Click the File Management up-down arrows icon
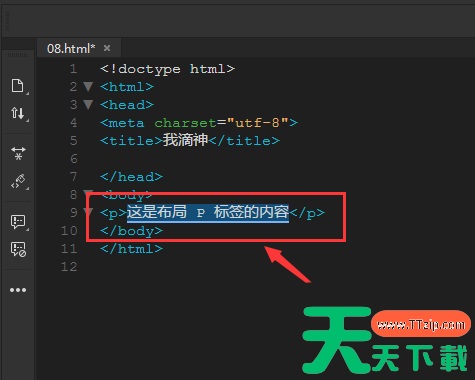 [x=18, y=113]
